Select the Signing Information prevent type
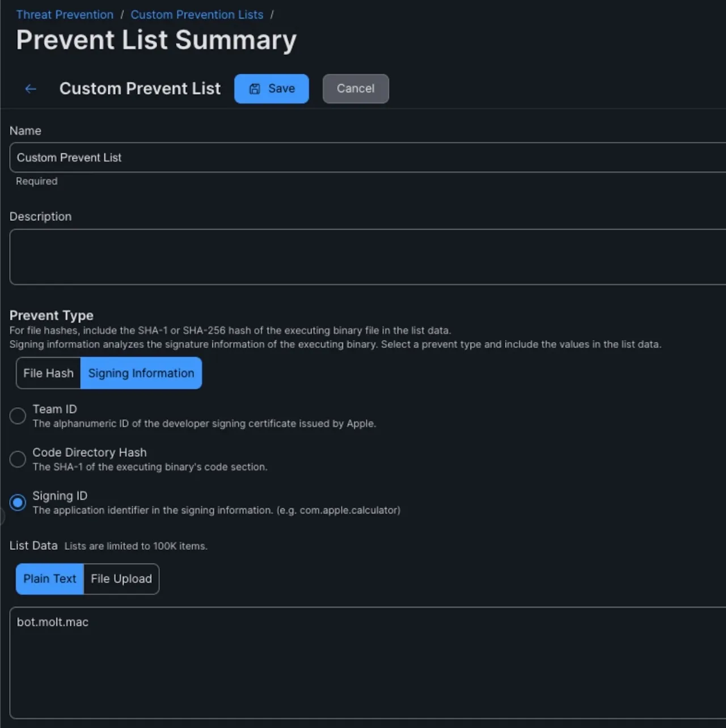 tap(141, 373)
